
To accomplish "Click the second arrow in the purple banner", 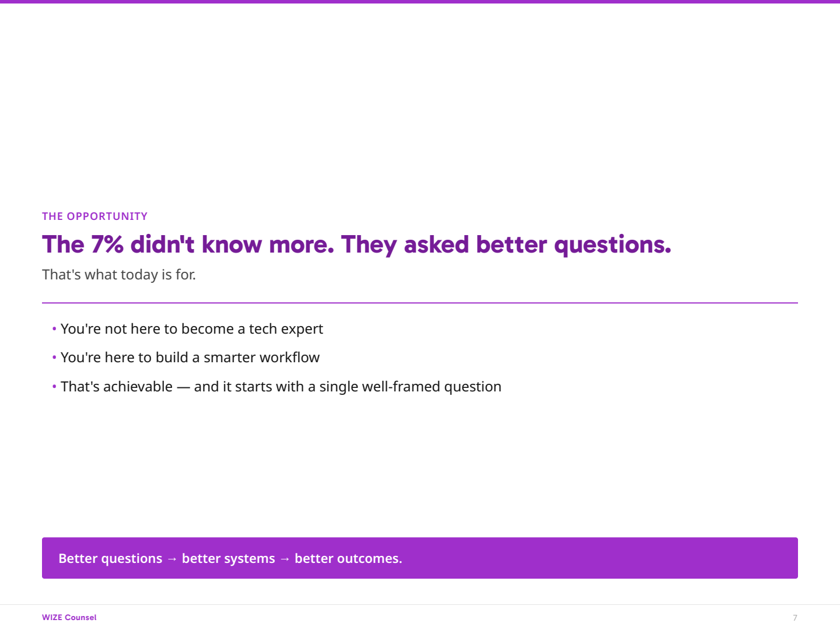I will click(285, 559).
